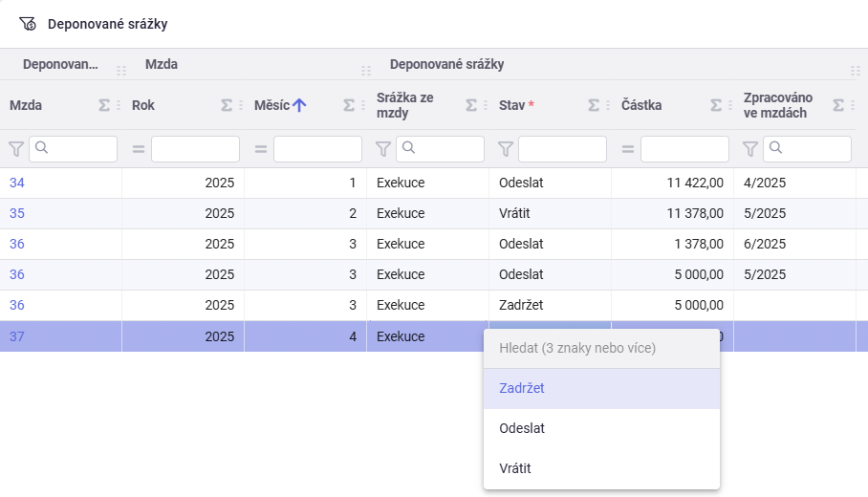Pick Vrátit option from the dropdown
The height and width of the screenshot is (497, 868).
pyautogui.click(x=515, y=468)
